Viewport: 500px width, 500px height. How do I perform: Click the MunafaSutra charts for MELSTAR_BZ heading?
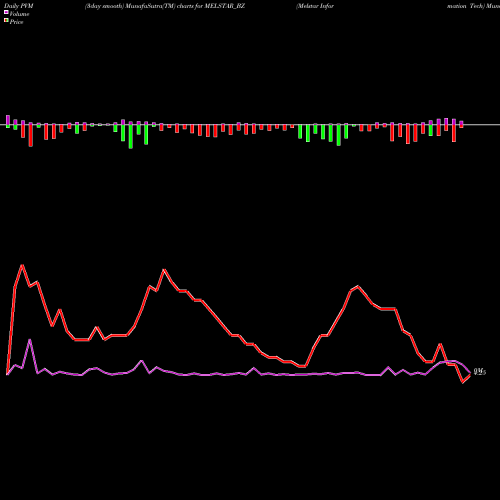[165, 6]
